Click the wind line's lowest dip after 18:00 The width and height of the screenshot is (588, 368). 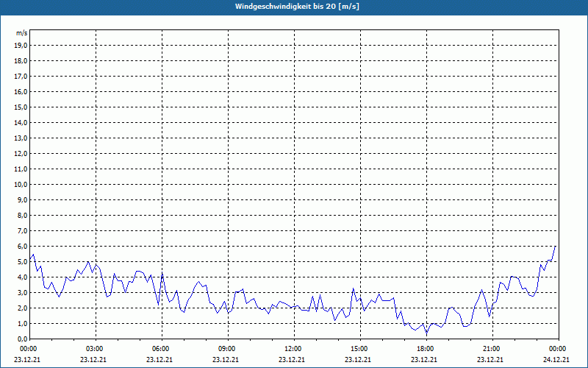(426, 333)
